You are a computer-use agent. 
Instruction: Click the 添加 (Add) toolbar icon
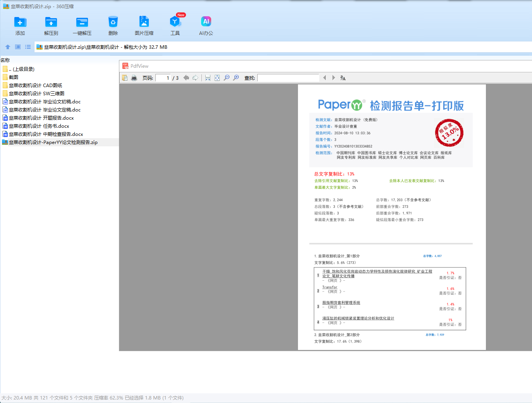tap(20, 22)
